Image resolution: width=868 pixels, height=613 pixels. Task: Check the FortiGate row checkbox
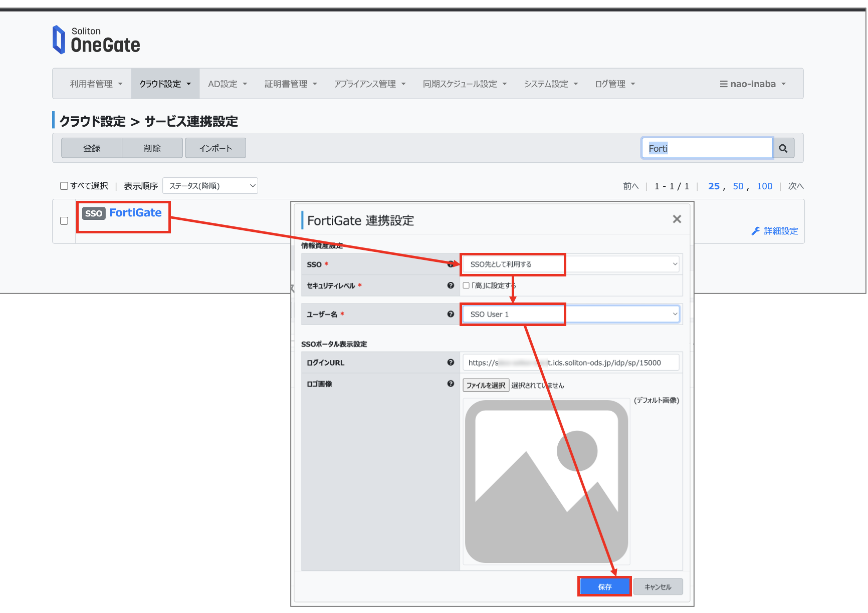tap(64, 221)
